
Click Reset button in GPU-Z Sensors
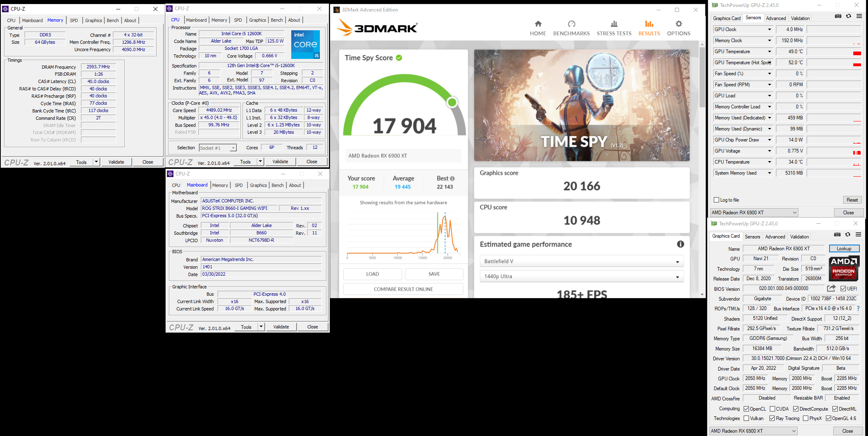pos(852,200)
